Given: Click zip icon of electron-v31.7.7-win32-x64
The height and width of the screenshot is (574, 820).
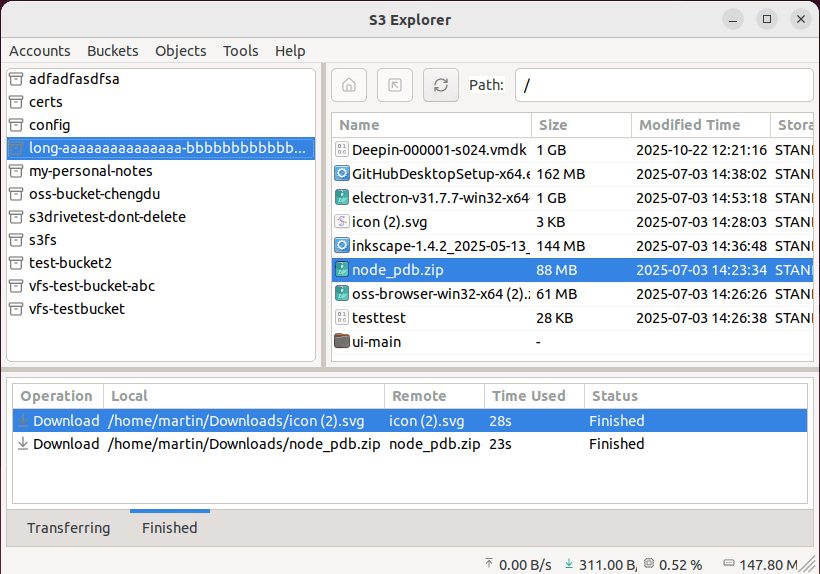Looking at the screenshot, I should tap(341, 198).
